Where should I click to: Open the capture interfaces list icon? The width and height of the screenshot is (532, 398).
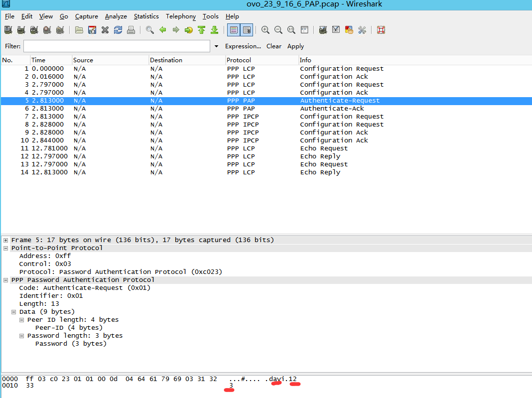pyautogui.click(x=8, y=30)
